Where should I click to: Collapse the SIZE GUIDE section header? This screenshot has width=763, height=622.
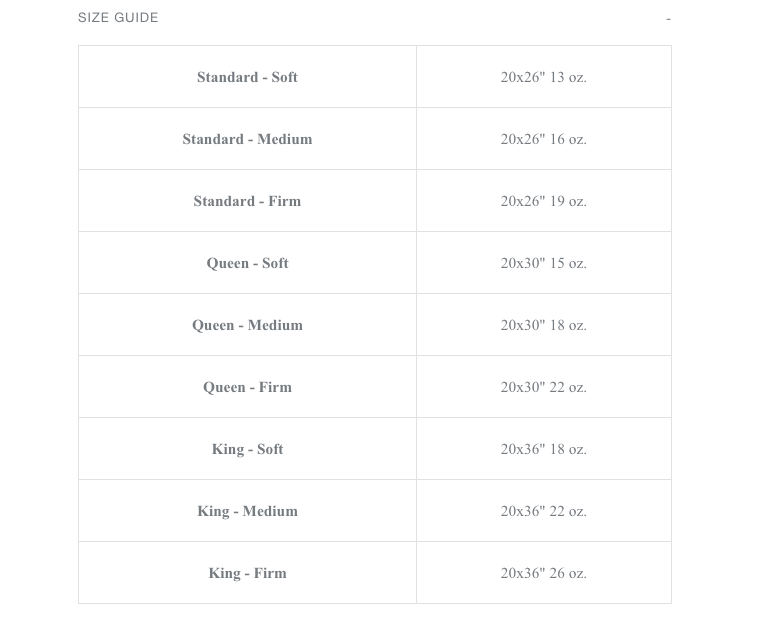(x=118, y=17)
